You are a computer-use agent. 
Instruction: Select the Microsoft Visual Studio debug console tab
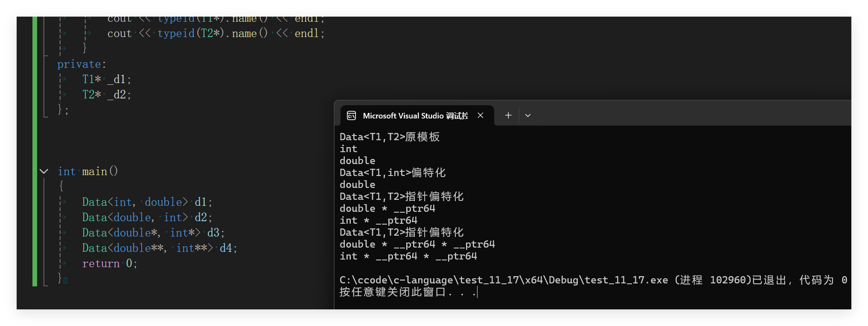pyautogui.click(x=417, y=115)
